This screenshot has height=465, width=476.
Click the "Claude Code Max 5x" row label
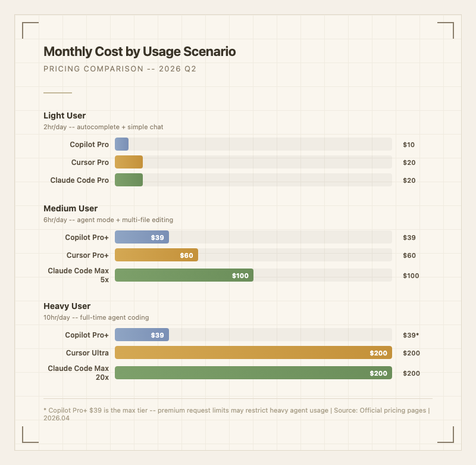point(79,275)
